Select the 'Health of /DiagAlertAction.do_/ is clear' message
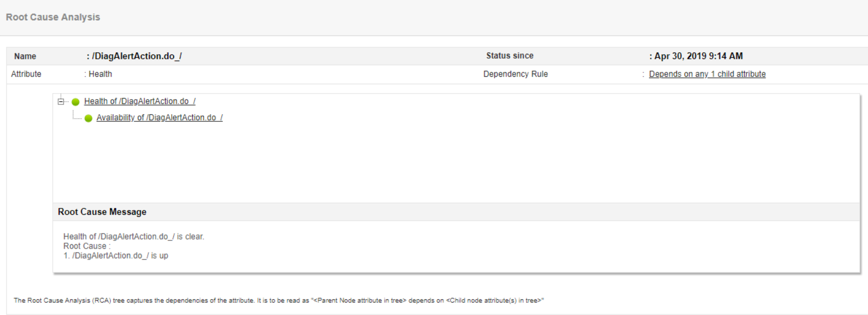 coord(134,237)
